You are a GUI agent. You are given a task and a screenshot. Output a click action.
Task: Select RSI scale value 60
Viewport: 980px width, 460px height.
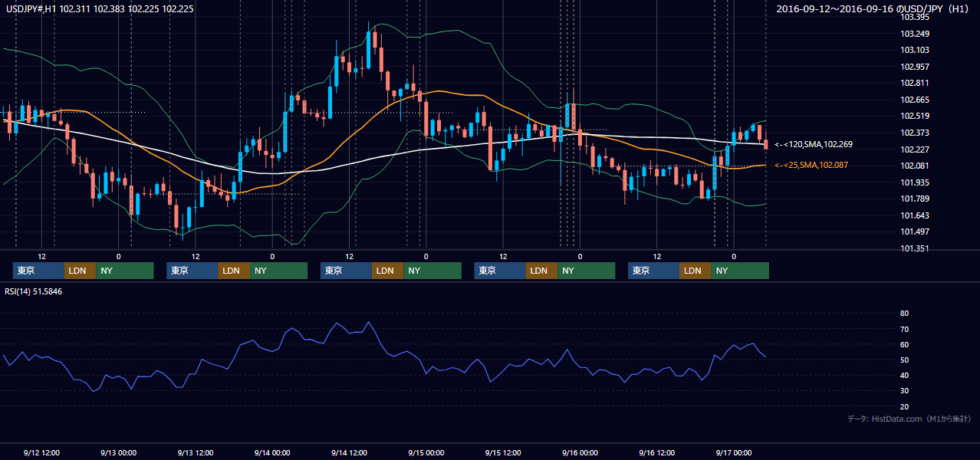904,344
